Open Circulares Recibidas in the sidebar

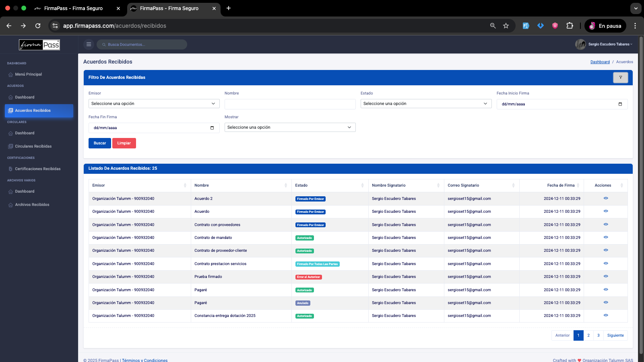(33, 146)
